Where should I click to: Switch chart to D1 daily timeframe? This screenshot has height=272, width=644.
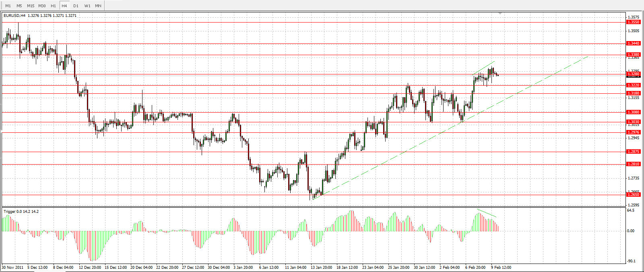pos(76,6)
